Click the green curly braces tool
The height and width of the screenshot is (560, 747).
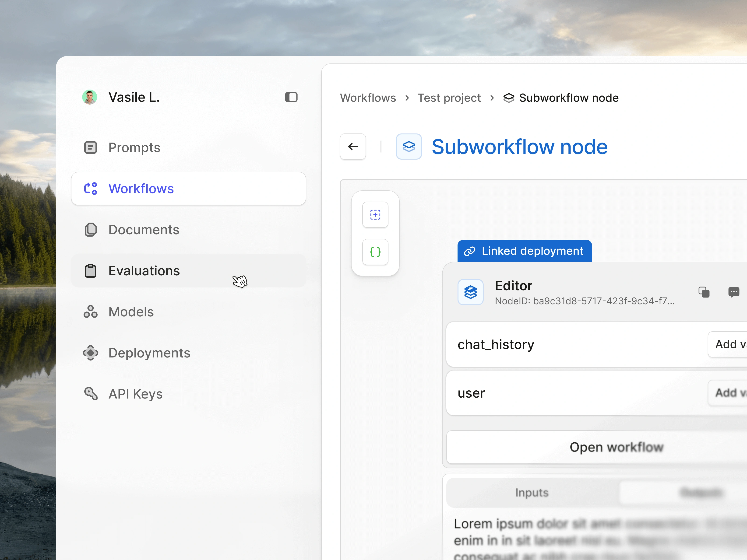point(375,252)
